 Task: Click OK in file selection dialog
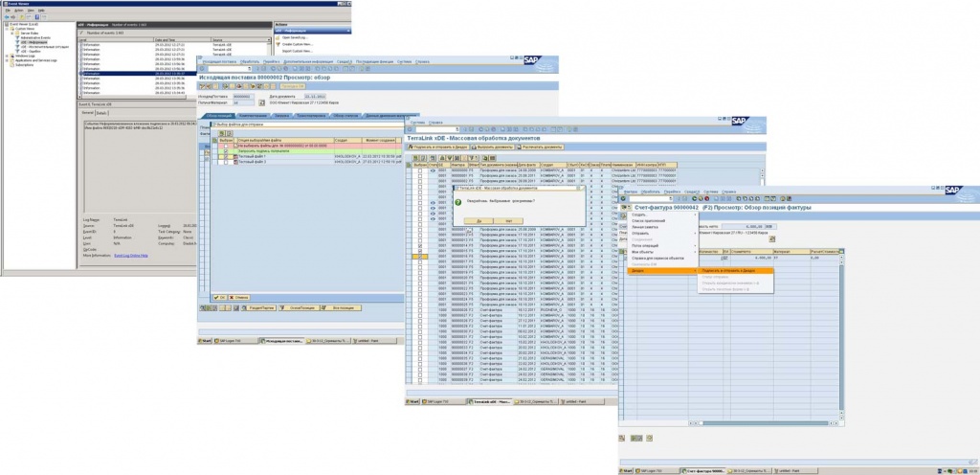(220, 298)
